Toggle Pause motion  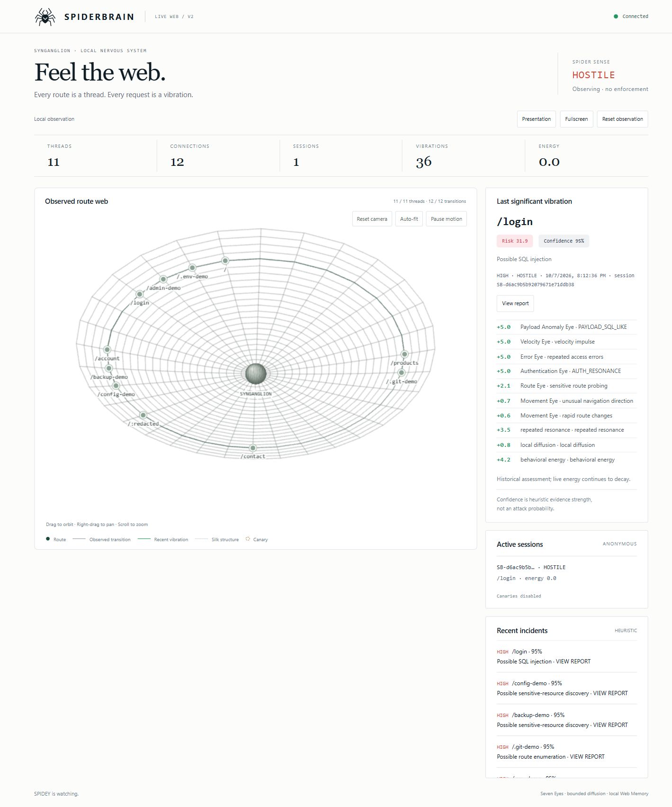tap(446, 219)
